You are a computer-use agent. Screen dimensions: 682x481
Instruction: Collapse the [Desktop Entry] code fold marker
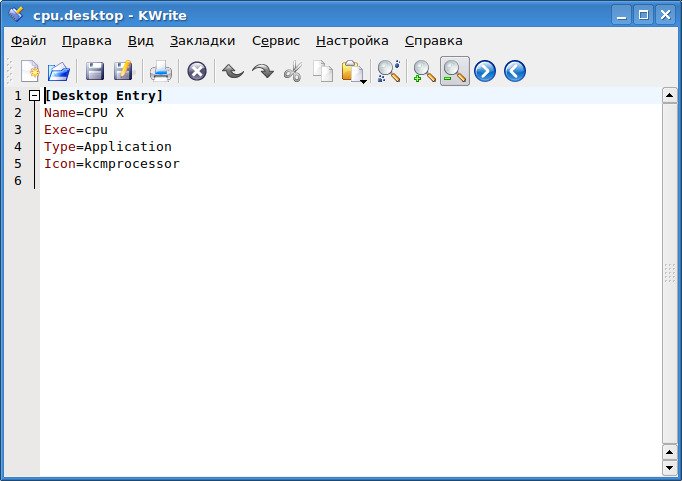tap(35, 96)
